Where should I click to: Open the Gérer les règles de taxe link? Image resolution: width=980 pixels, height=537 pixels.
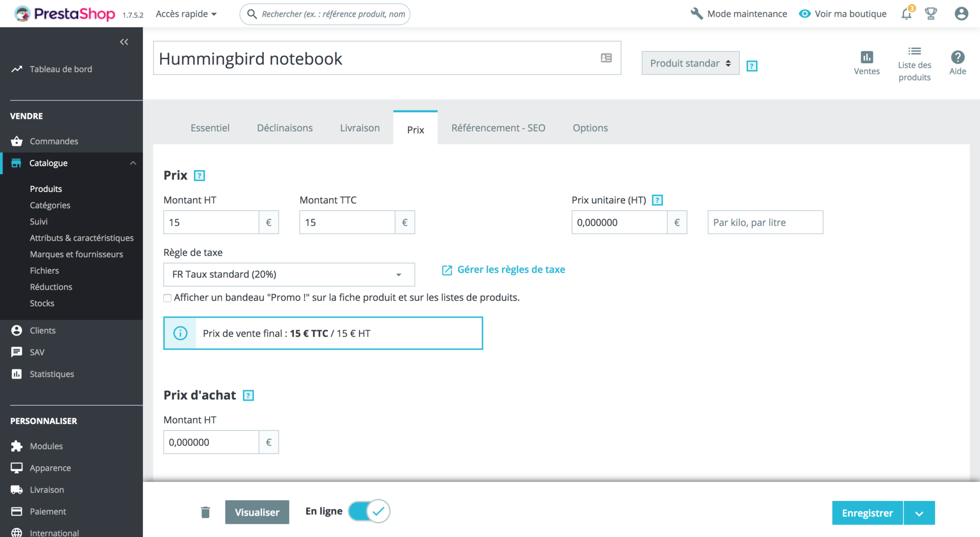pos(503,270)
